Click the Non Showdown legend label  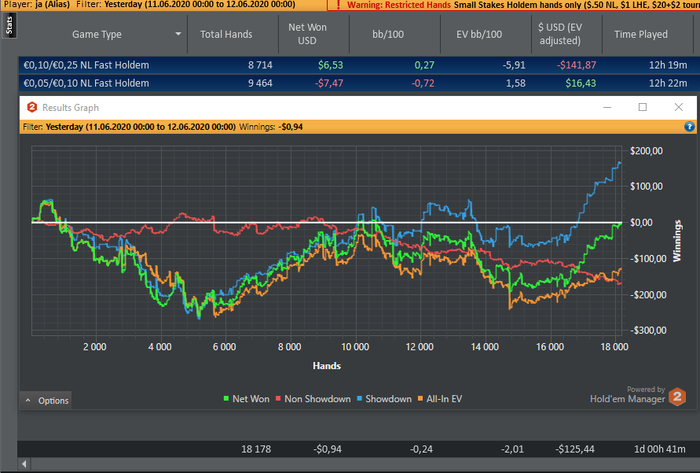click(317, 399)
